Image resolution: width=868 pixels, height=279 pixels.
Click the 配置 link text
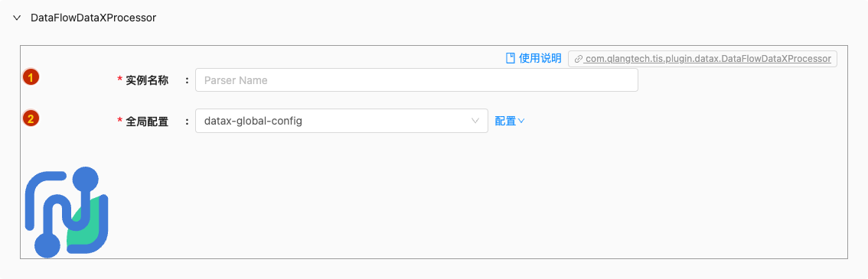tap(505, 121)
